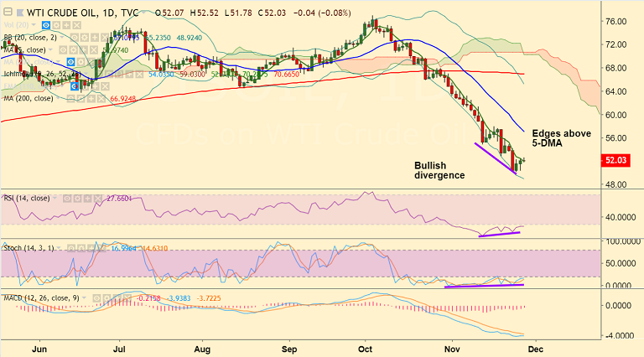Click the Stoch value 14.6310
Screen dimensions: 644x357
coord(155,248)
